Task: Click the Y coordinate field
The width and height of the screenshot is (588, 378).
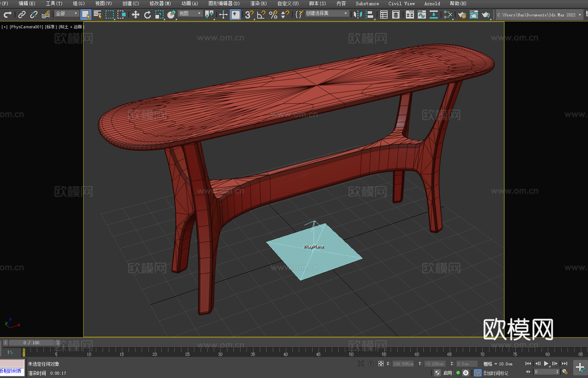Action: 434,364
